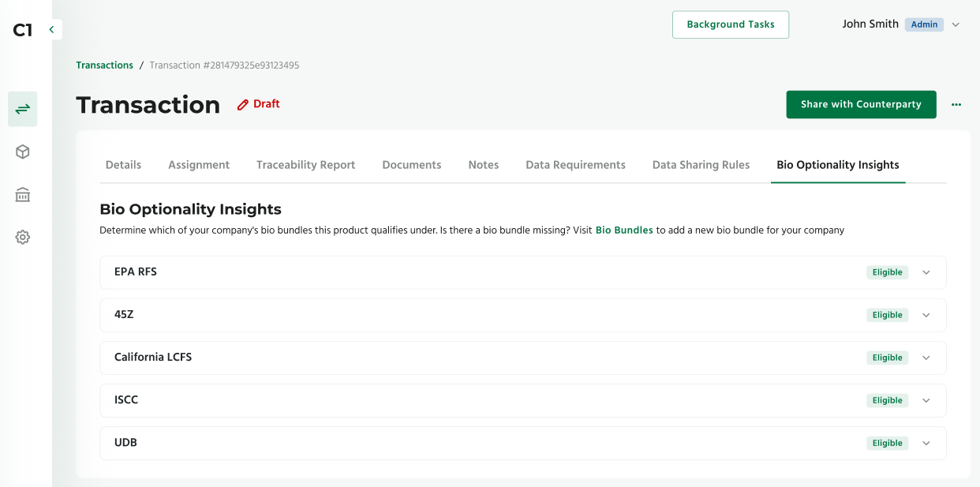
Task: Open the Bio Bundles link
Action: 624,230
